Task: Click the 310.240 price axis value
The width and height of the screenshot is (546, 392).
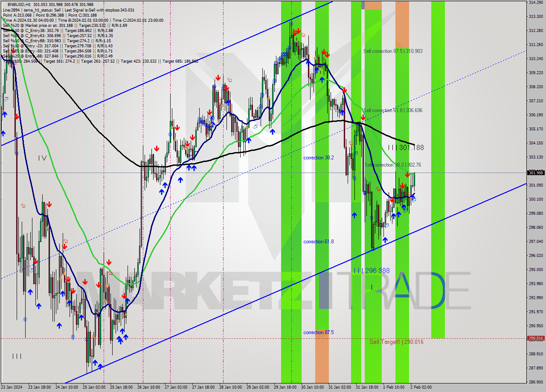Action: [536, 58]
